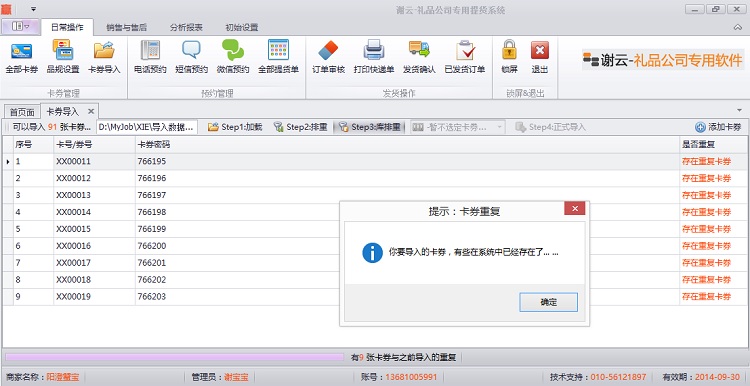Open quick access toolbar dropdown arrow

tap(33, 9)
